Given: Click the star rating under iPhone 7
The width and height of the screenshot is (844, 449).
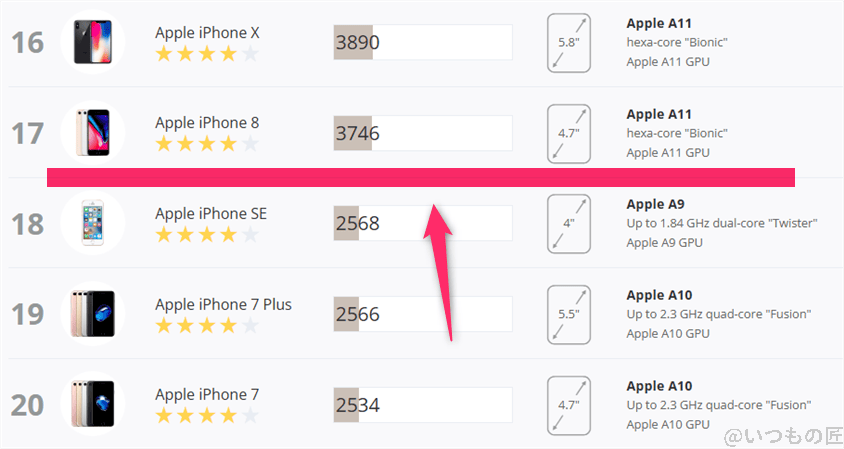Looking at the screenshot, I should click(206, 416).
